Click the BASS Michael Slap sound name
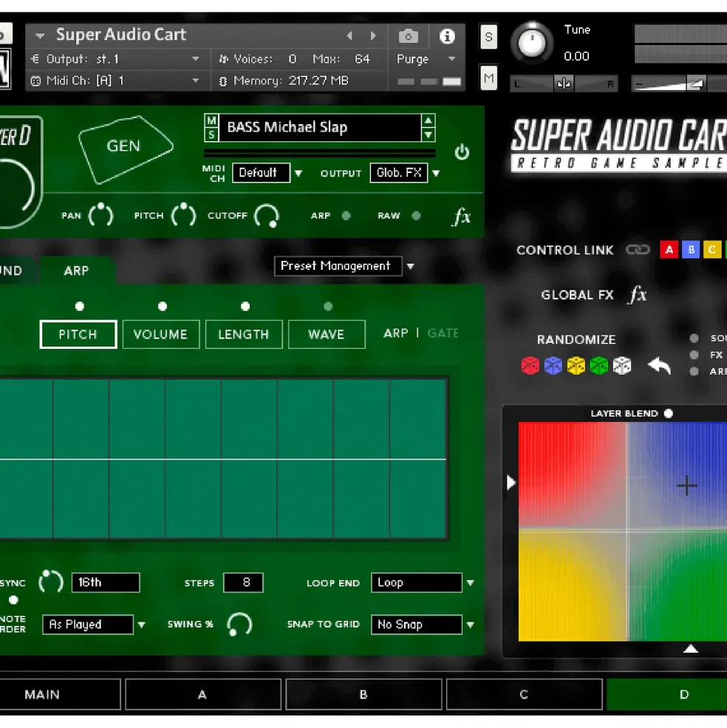Screen dimensions: 727x728 [x=320, y=127]
